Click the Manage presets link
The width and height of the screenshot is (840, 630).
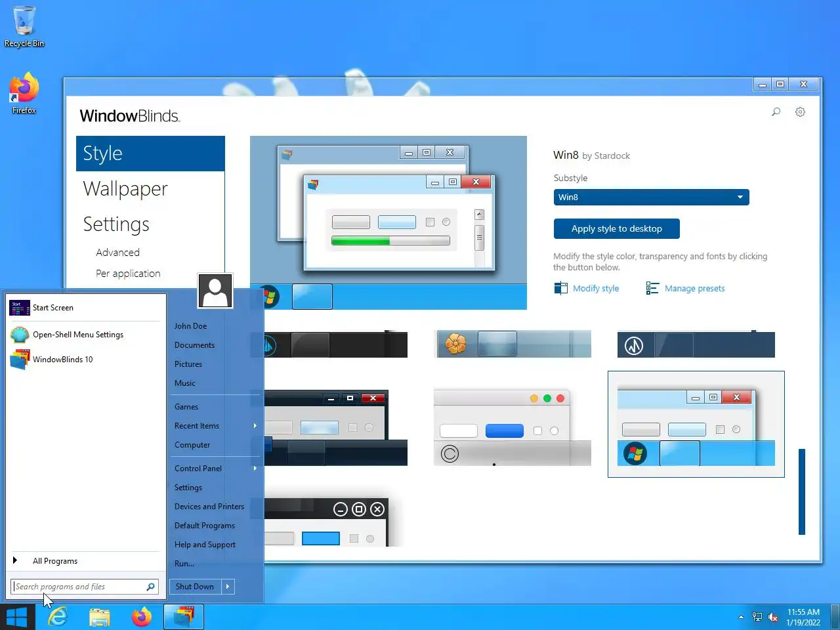click(x=695, y=288)
